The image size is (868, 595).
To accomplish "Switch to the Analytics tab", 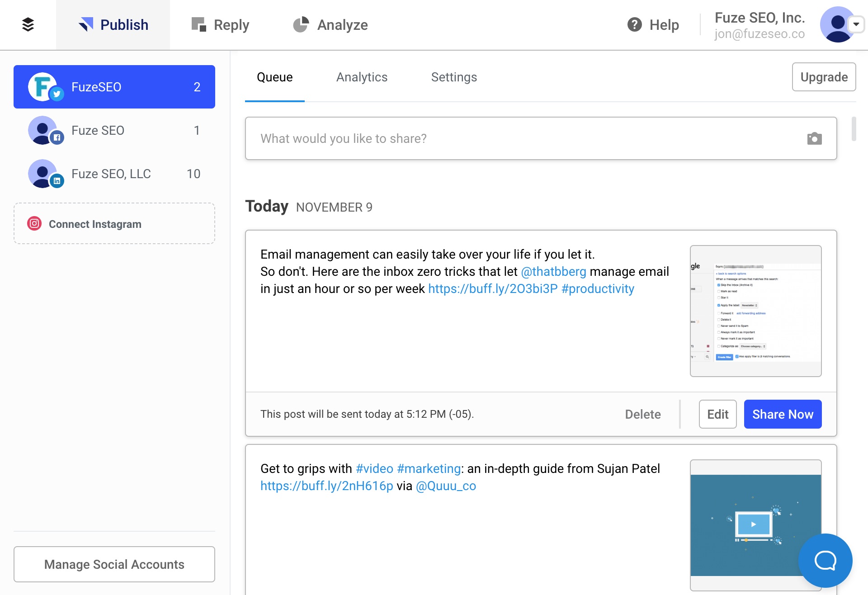I will coord(362,77).
